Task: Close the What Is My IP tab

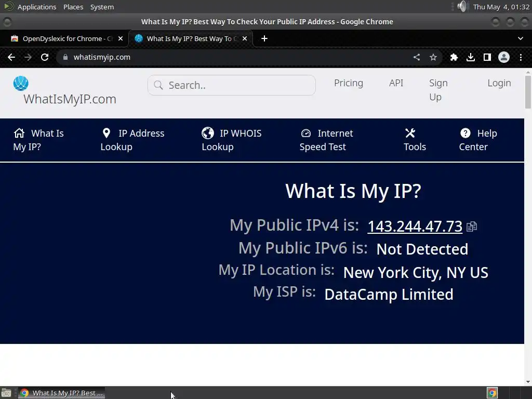Action: click(245, 38)
